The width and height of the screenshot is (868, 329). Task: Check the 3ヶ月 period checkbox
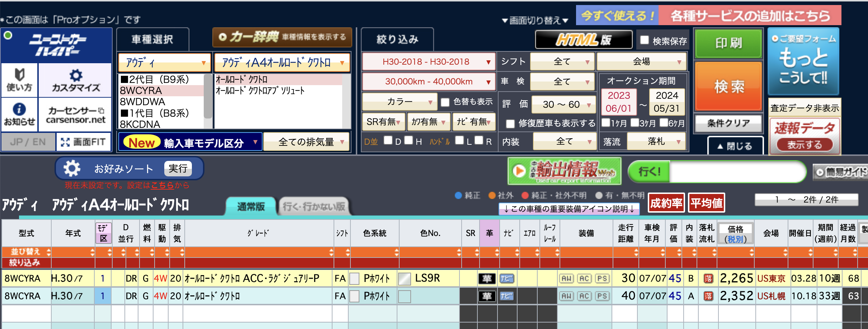(635, 122)
